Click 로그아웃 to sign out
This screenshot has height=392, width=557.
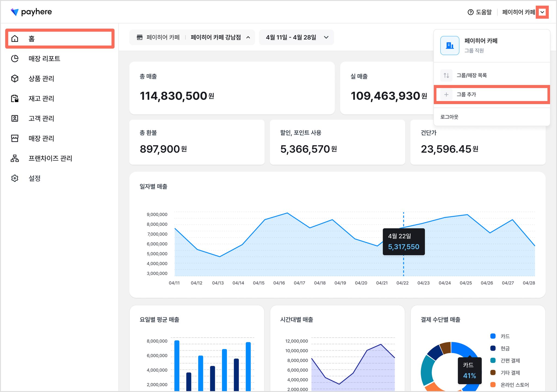click(449, 117)
